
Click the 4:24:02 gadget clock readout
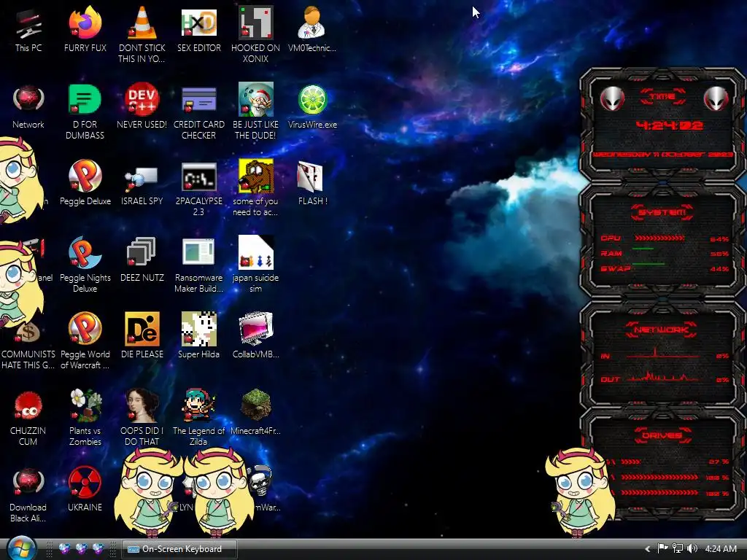[x=670, y=125]
